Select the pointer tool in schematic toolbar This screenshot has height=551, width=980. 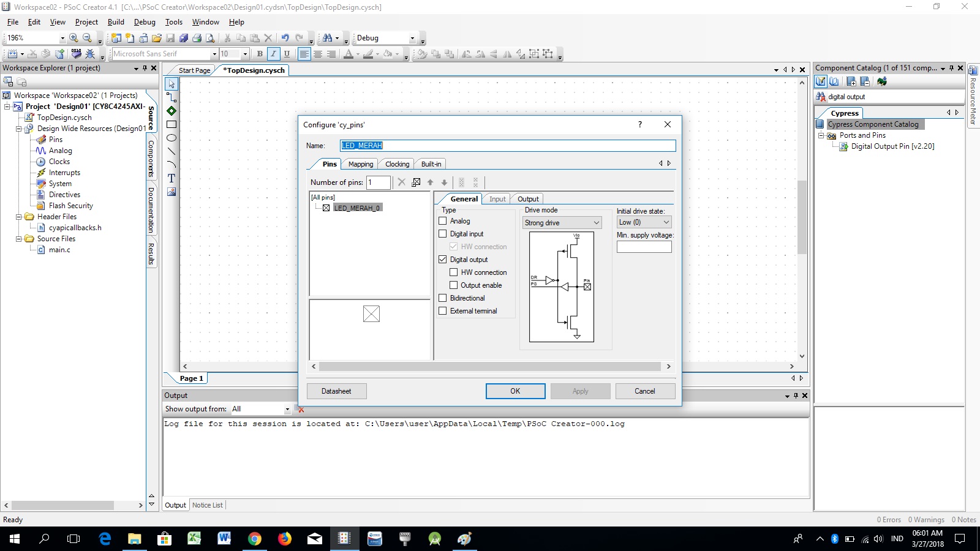171,84
